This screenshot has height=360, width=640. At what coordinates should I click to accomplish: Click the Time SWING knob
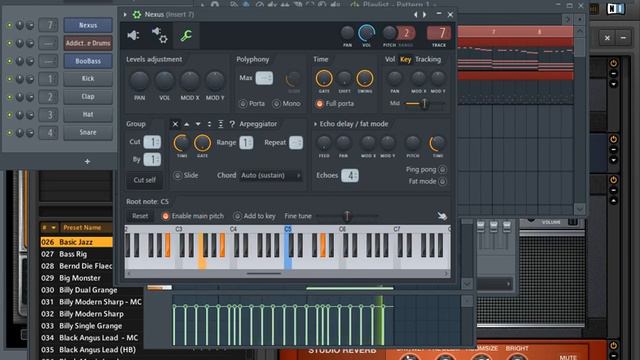[x=364, y=78]
